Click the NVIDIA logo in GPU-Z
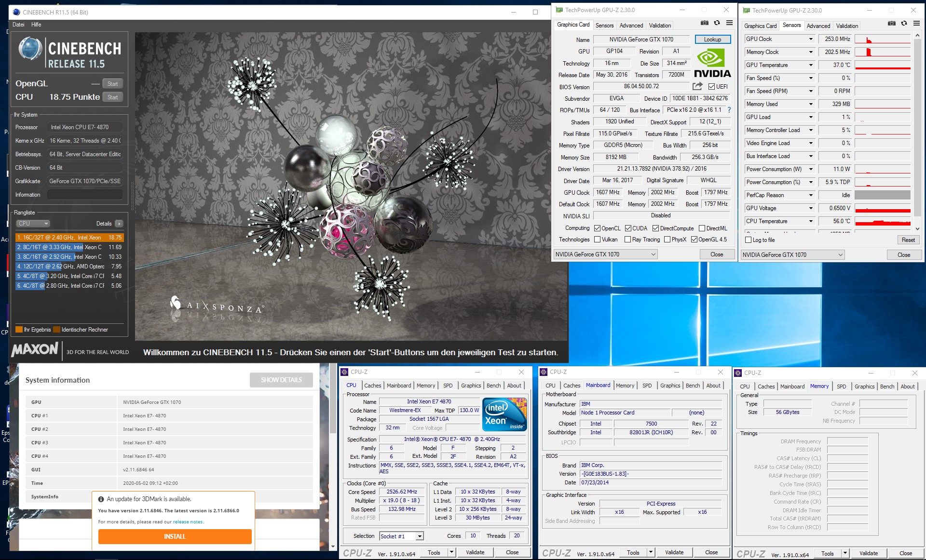 coord(712,64)
